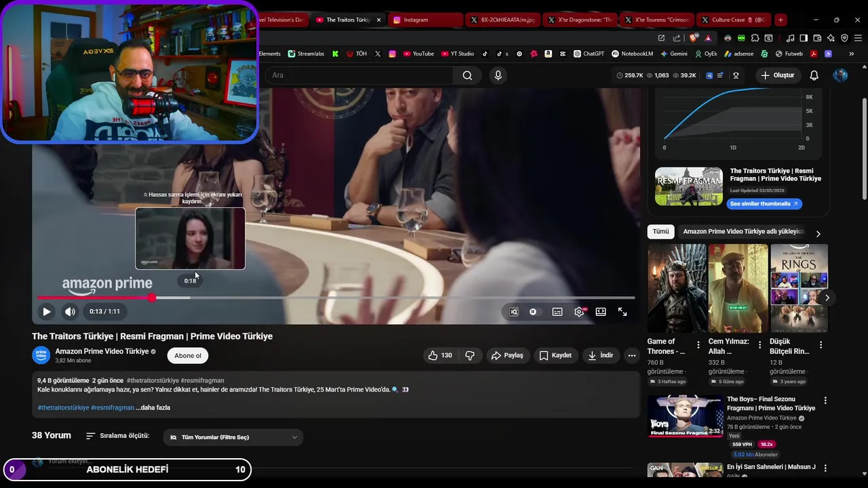The height and width of the screenshot is (488, 868).
Task: Enter fullscreen mode
Action: point(623,312)
